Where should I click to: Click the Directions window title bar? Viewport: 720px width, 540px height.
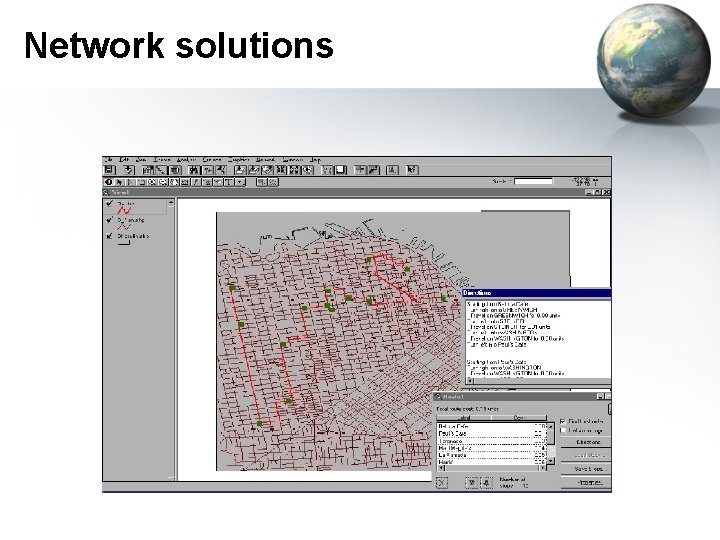536,292
